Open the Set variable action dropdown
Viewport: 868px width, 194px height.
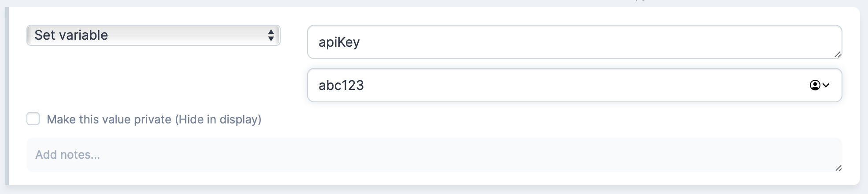tap(153, 35)
